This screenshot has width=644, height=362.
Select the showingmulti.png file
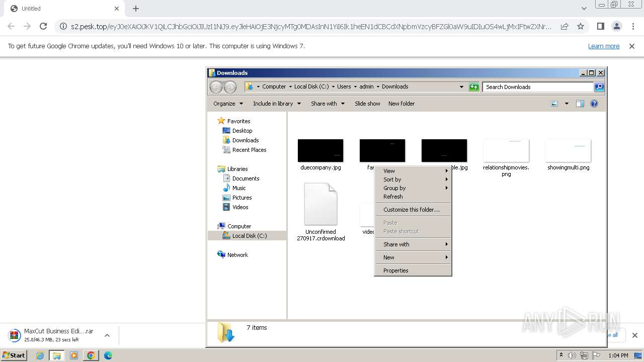[x=568, y=154]
